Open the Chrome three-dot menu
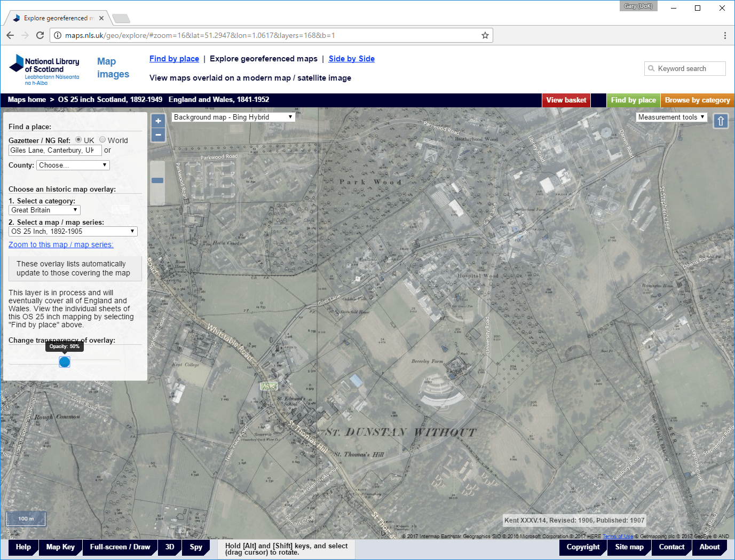 click(x=724, y=35)
